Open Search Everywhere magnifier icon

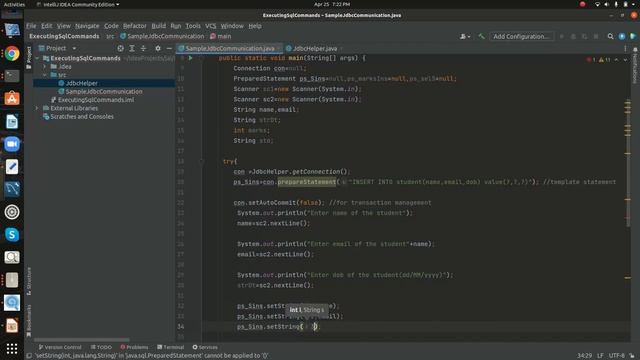pyautogui.click(x=610, y=36)
